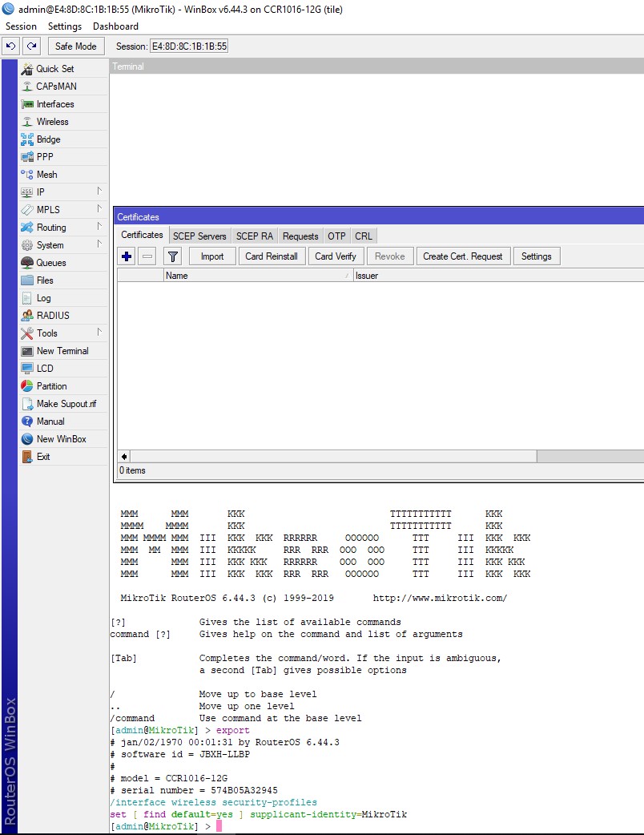The image size is (644, 835).
Task: Click the System gear icon
Action: point(27,245)
